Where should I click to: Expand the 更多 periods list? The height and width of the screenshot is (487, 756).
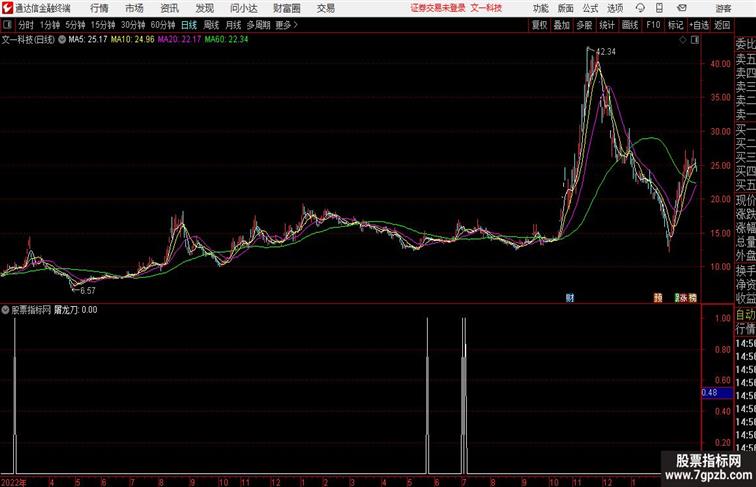click(286, 25)
